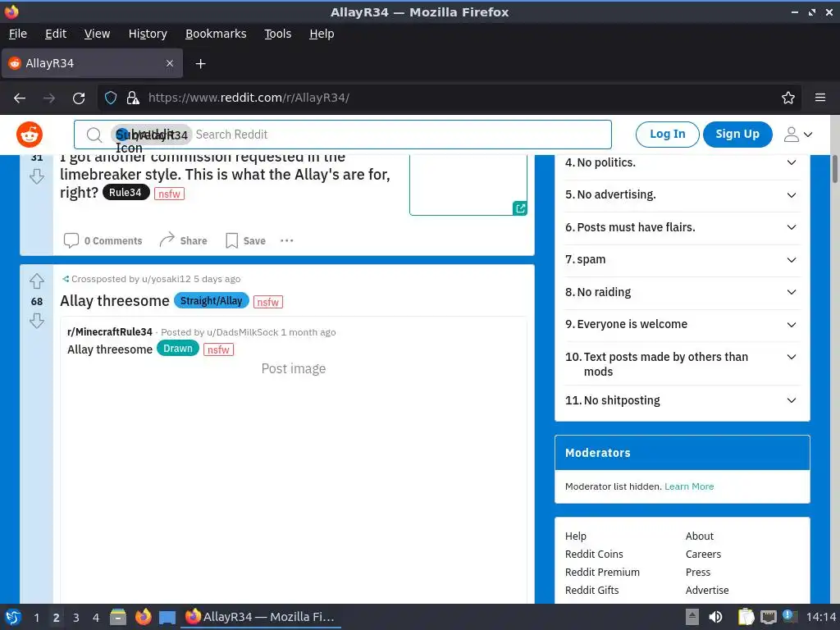
Task: Open the taskbar start menu icon
Action: click(x=13, y=617)
